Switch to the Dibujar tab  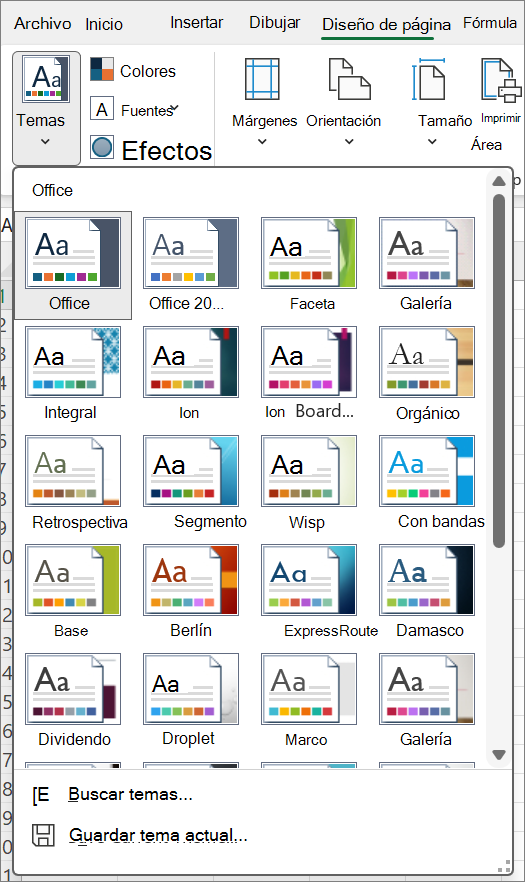[275, 22]
